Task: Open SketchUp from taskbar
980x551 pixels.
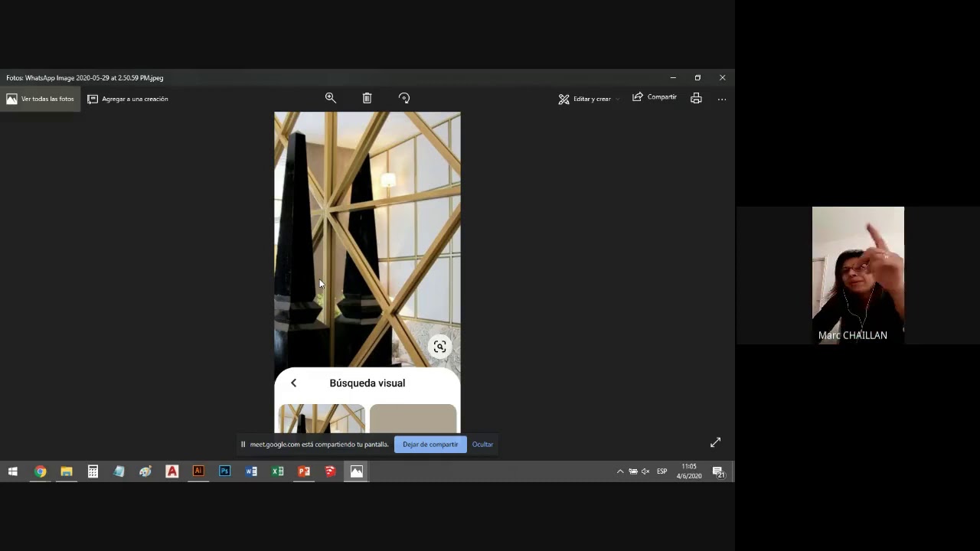Action: click(x=330, y=471)
